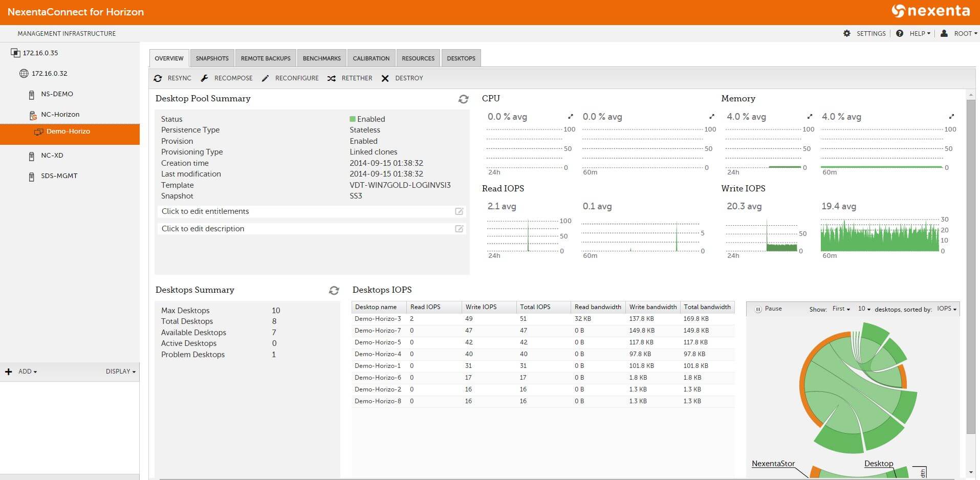980x480 pixels.
Task: Click the Recompose wrench icon
Action: tap(204, 78)
